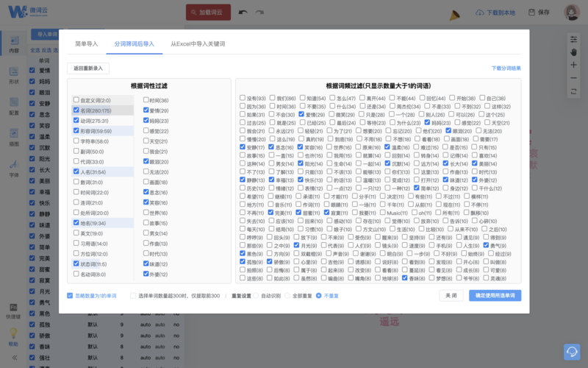Uncheck 形容词(59:59) filter

tap(76, 130)
